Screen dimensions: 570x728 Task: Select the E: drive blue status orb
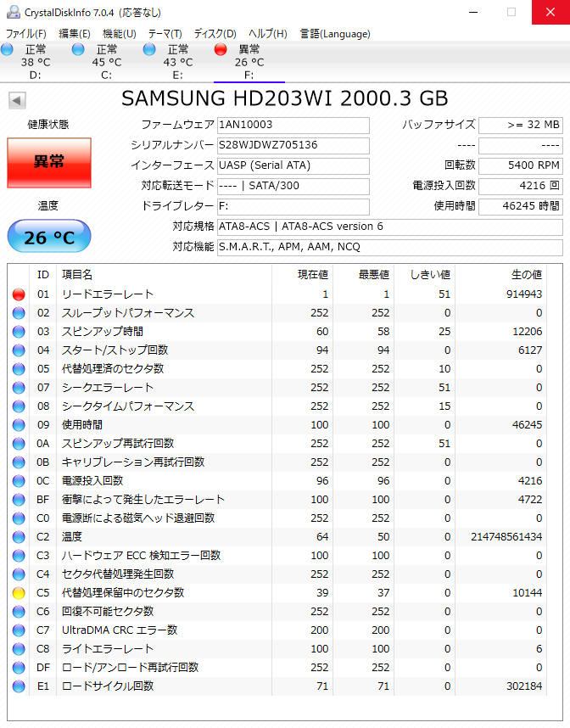[149, 48]
